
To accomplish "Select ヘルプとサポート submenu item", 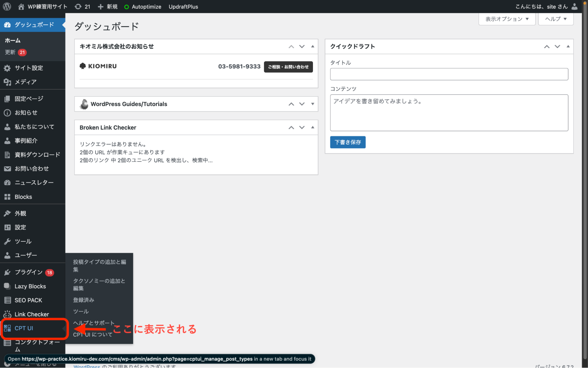I will tap(94, 323).
